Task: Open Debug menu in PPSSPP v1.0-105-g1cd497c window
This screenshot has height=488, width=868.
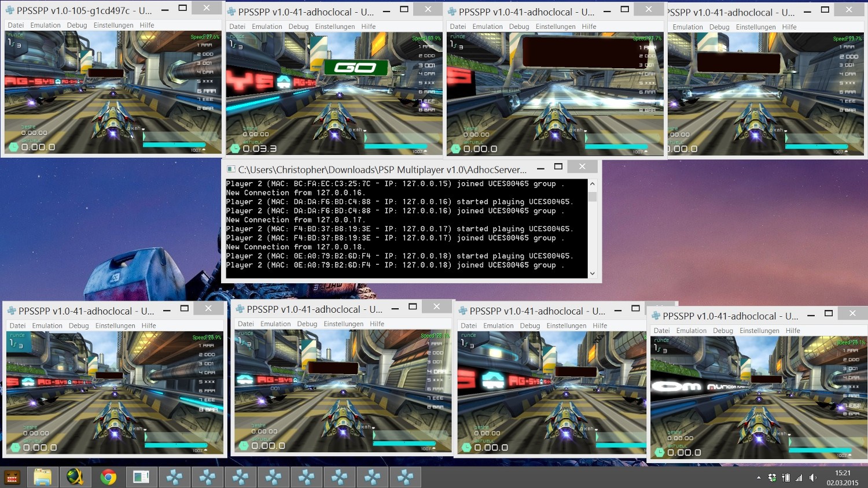Action: point(77,25)
